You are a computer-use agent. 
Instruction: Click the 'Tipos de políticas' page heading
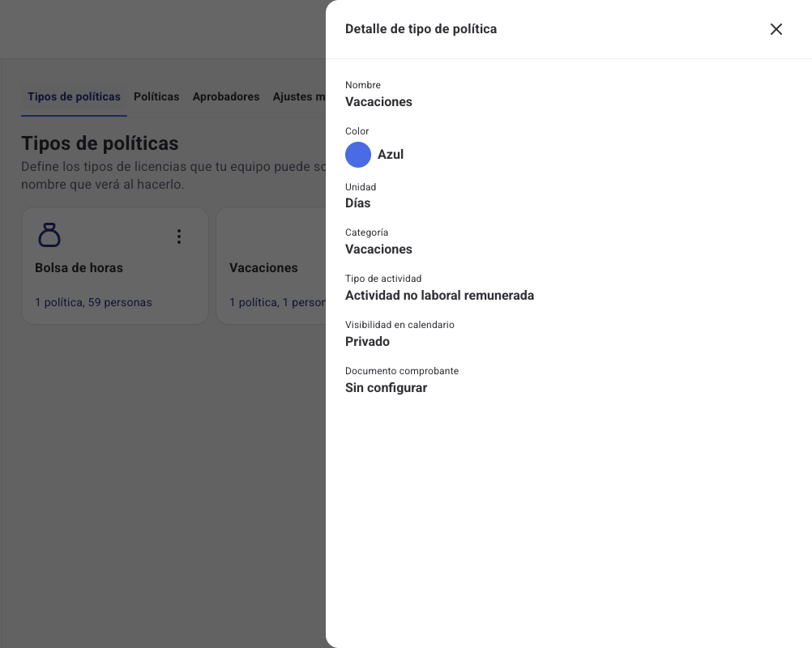pyautogui.click(x=100, y=143)
